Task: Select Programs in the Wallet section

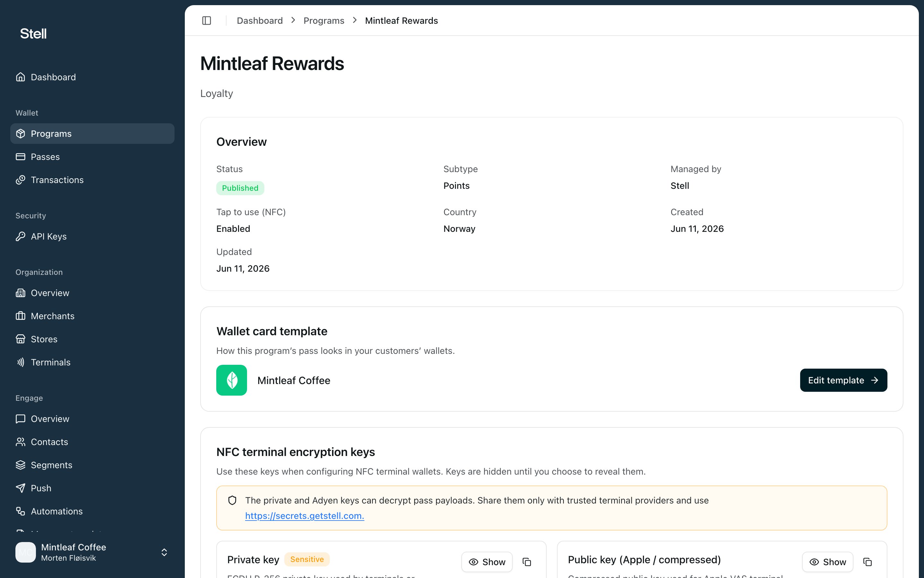Action: pos(92,134)
